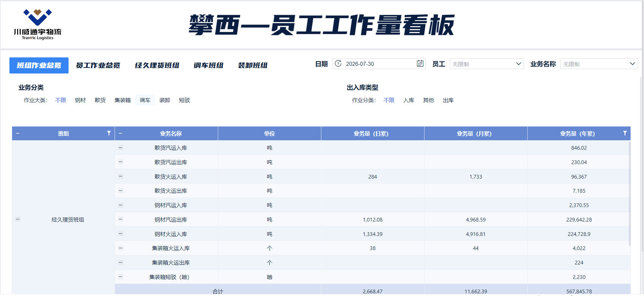Click the daily value 284

[372, 177]
